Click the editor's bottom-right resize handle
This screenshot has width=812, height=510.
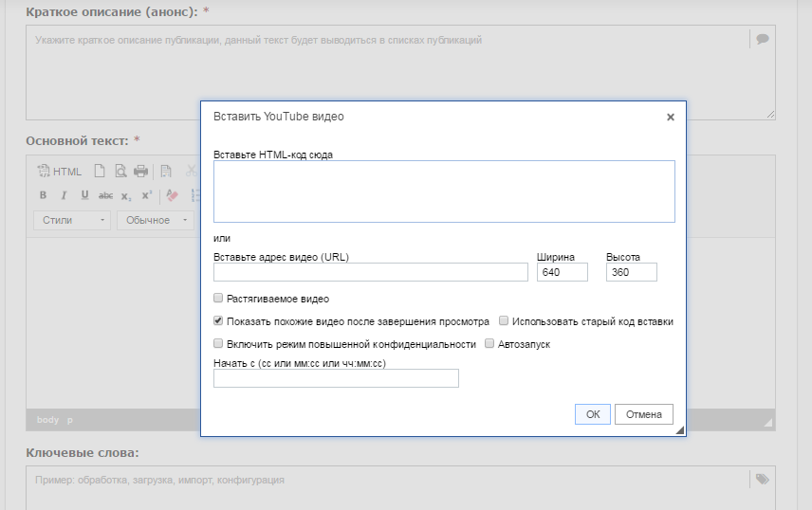click(x=768, y=423)
